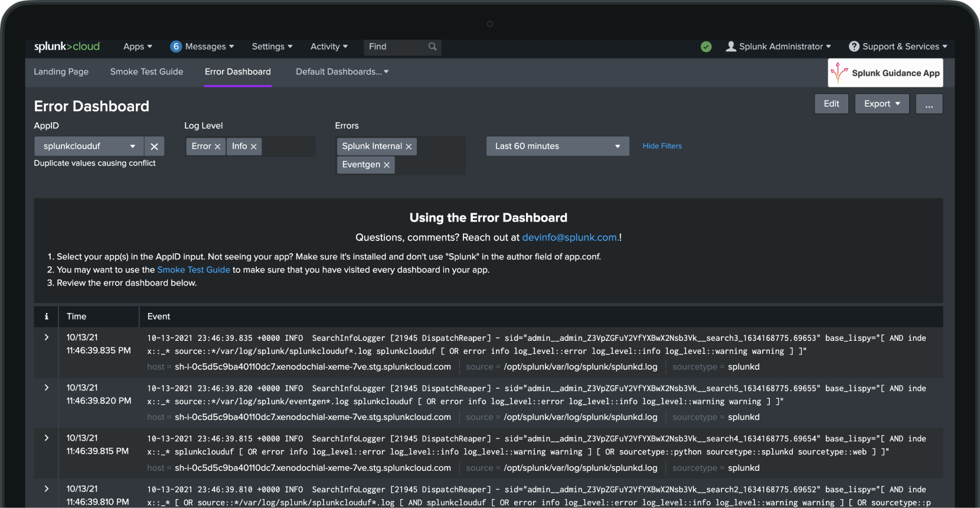Go to the Landing Page tab
Screen dimensions: 980x508
[61, 72]
